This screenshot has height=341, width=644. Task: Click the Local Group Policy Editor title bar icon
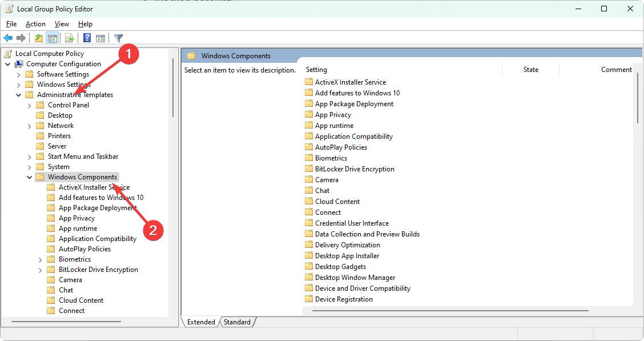click(x=9, y=9)
